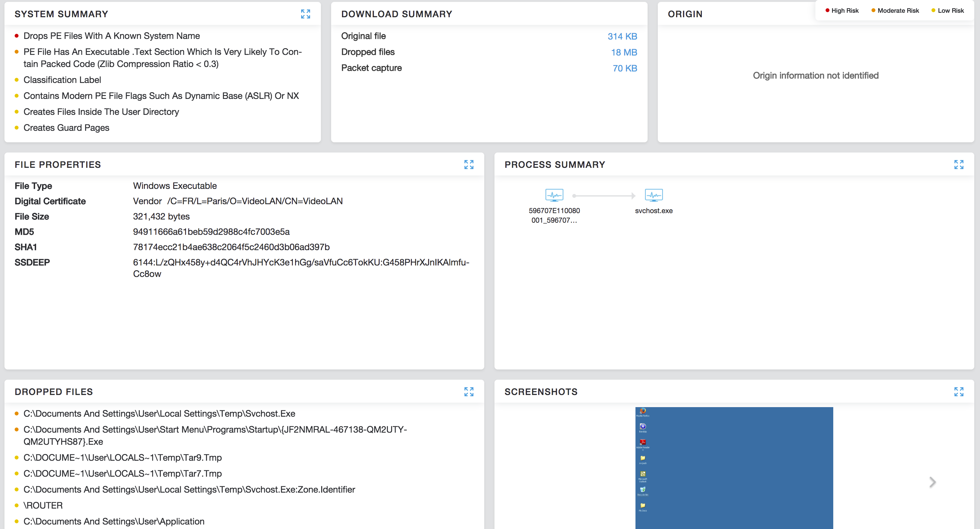Expand the Dropped Files panel
Screen dimensions: 980x529
pos(468,391)
